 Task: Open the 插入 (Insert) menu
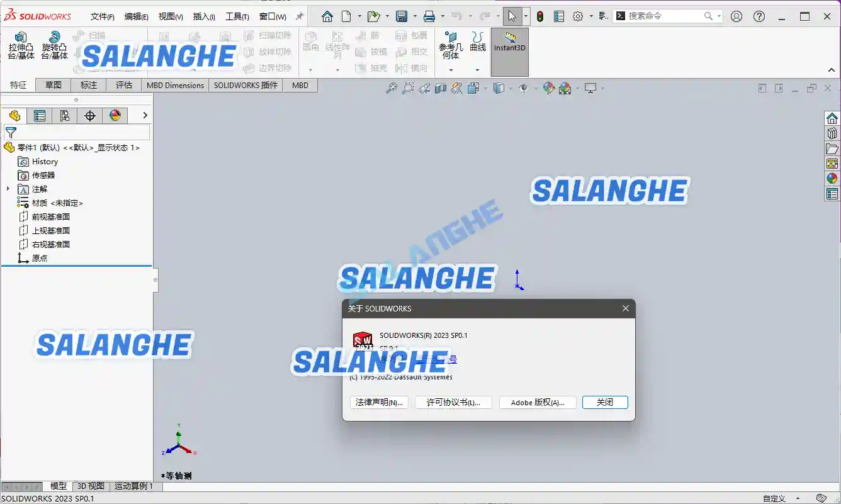pyautogui.click(x=203, y=16)
